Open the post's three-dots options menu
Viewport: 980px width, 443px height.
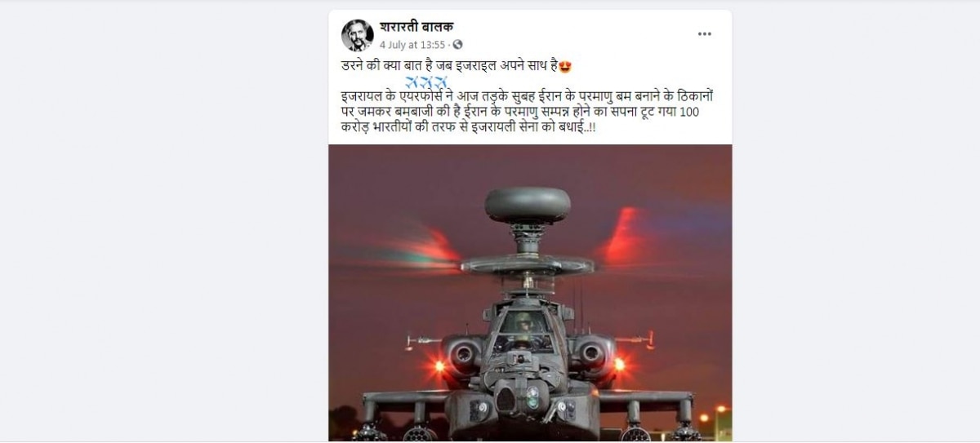pyautogui.click(x=704, y=34)
